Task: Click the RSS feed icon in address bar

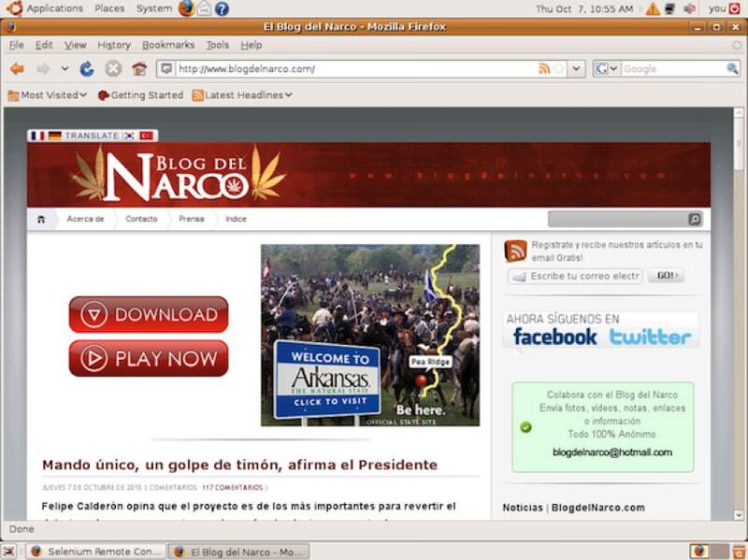Action: 544,68
